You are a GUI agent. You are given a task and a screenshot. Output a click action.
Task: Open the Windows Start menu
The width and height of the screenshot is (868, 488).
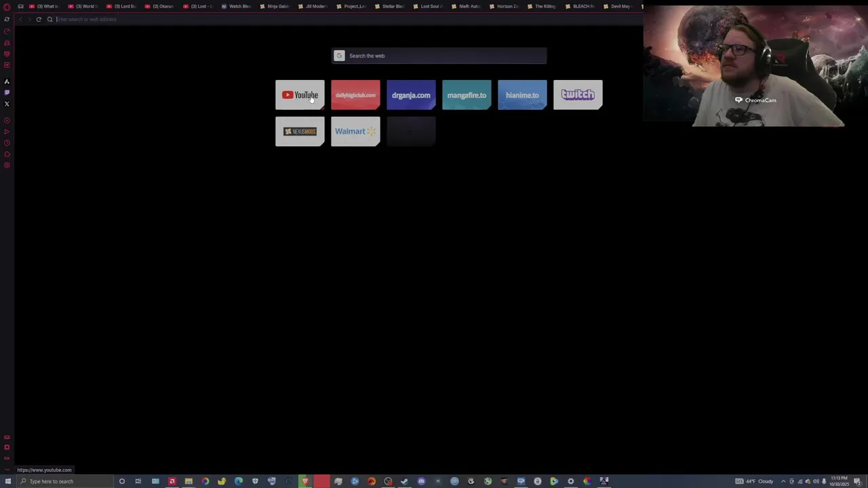7,481
